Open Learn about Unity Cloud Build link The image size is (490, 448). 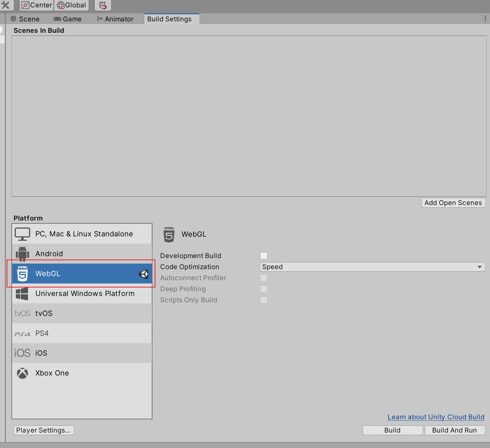[x=436, y=417]
